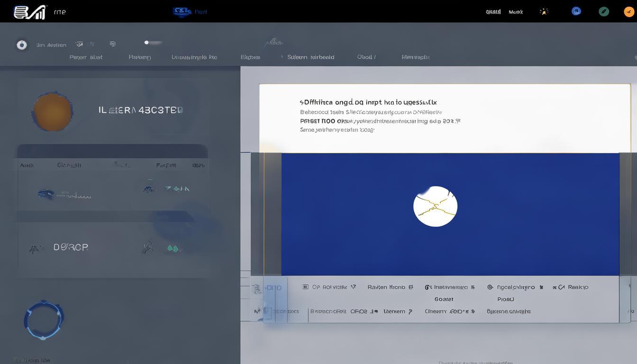Viewport: 637px width, 364px height.
Task: Open the Explore menu item
Action: [x=250, y=57]
